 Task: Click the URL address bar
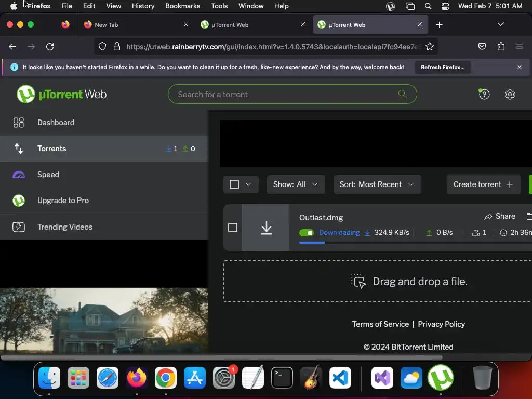[265, 46]
